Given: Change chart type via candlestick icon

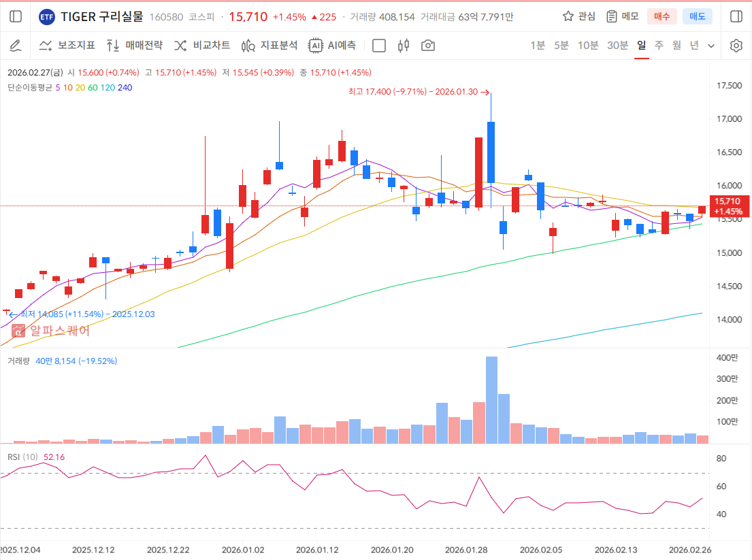Looking at the screenshot, I should click(x=404, y=46).
